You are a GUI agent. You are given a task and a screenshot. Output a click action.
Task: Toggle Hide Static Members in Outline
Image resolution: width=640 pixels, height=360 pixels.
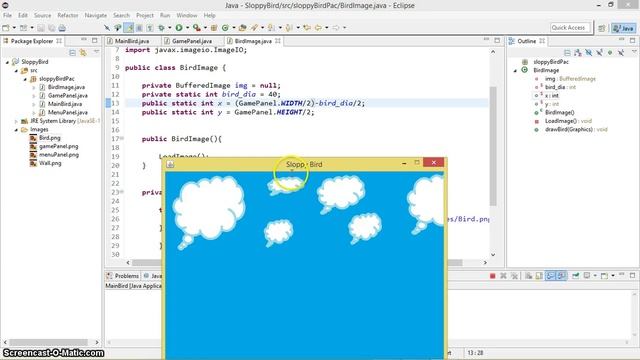pyautogui.click(x=599, y=53)
